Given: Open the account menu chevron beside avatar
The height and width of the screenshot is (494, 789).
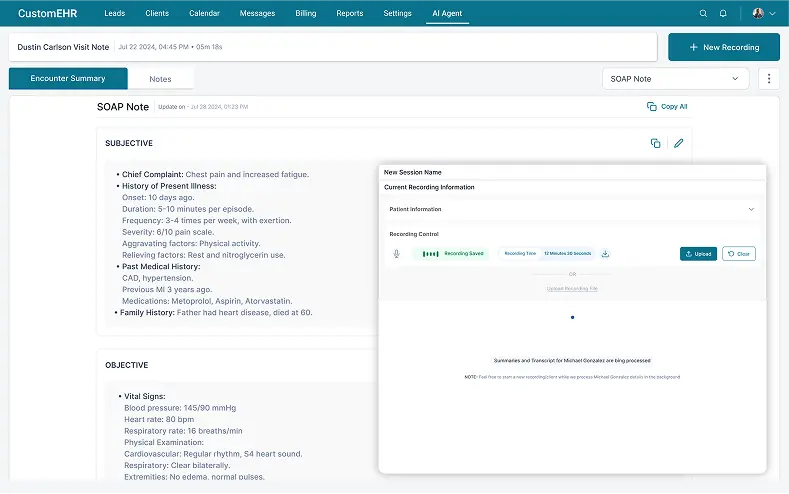Looking at the screenshot, I should [772, 14].
